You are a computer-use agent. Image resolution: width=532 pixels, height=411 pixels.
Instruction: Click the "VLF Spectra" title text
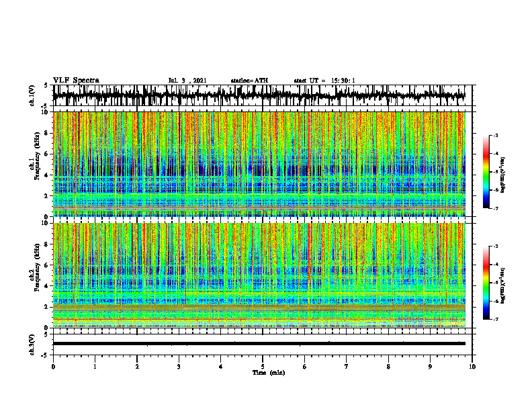click(x=76, y=81)
